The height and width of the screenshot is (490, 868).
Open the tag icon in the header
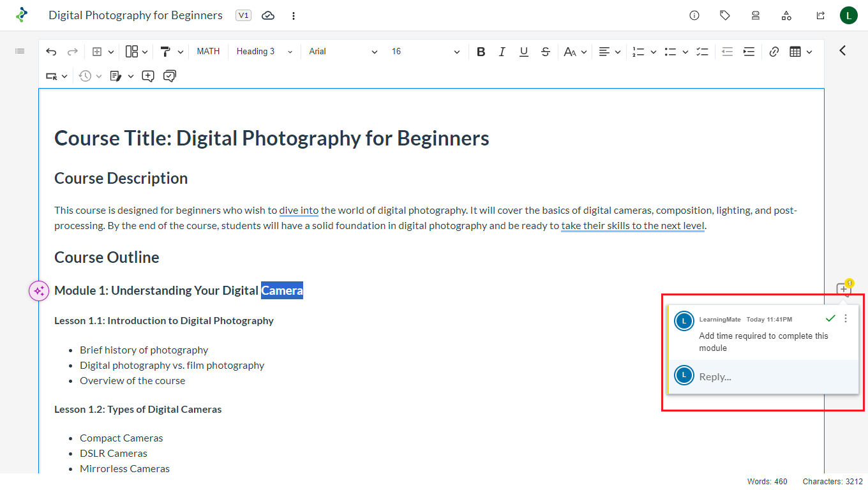coord(725,15)
